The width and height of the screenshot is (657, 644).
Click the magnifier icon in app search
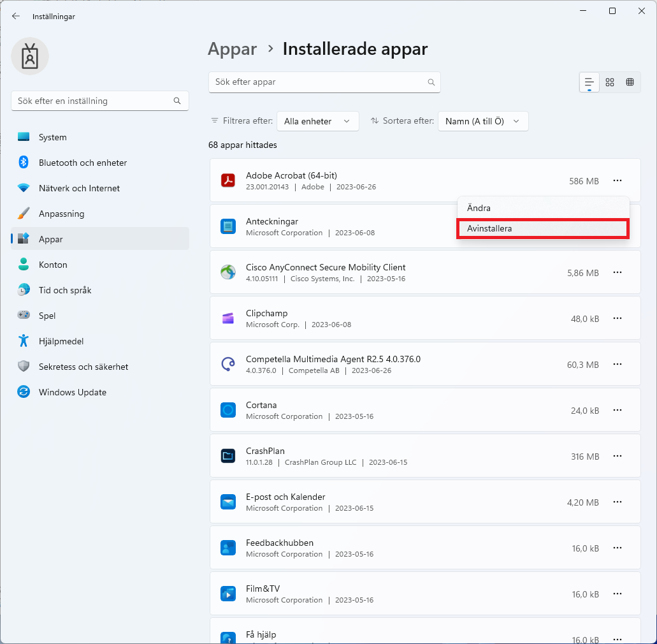[x=431, y=82]
